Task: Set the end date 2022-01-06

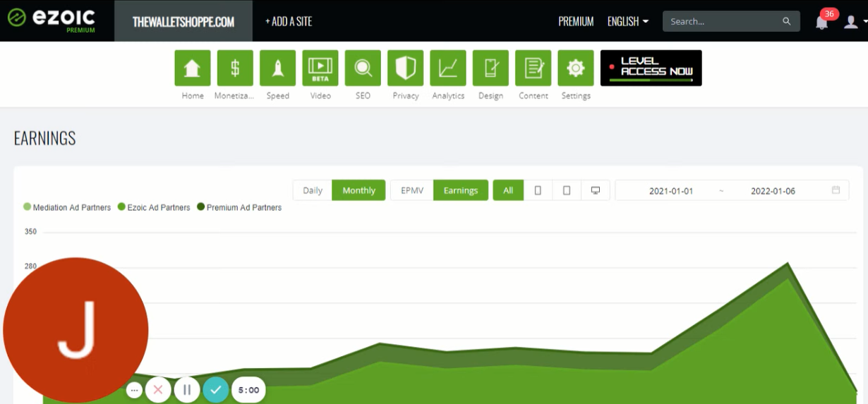Action: click(x=773, y=190)
